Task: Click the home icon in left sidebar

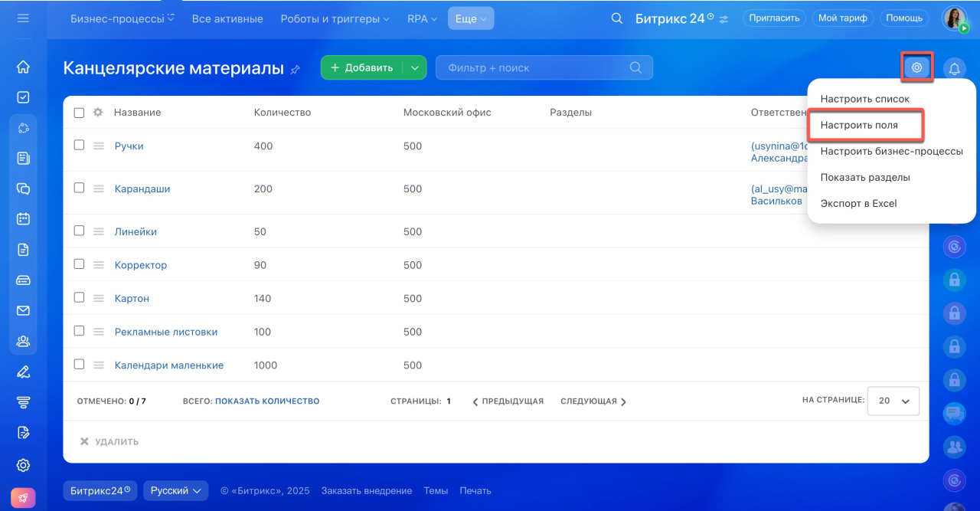Action: click(x=23, y=67)
